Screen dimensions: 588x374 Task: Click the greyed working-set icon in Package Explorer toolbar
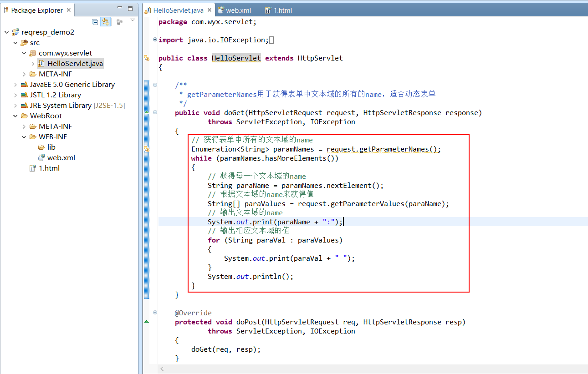[x=119, y=22]
